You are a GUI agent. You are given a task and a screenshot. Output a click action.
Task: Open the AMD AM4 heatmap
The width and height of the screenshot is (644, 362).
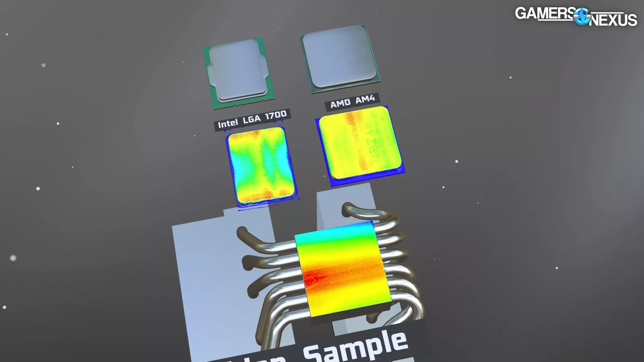coord(359,145)
